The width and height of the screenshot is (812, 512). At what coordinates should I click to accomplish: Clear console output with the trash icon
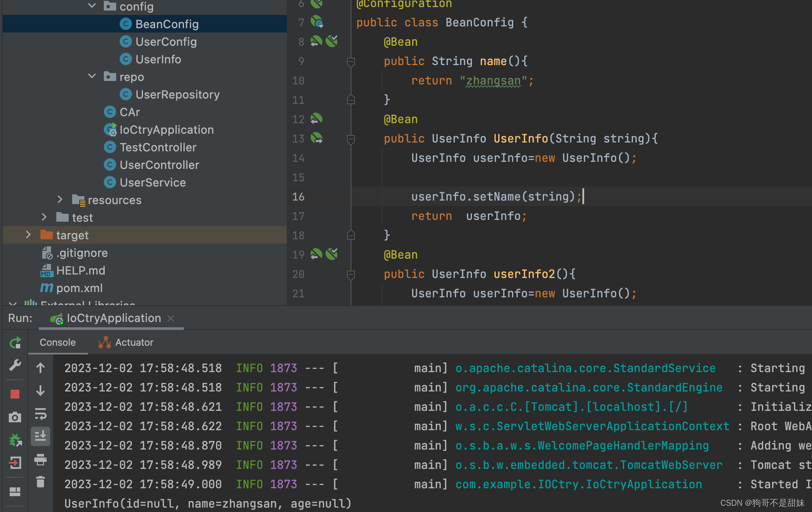(x=40, y=482)
